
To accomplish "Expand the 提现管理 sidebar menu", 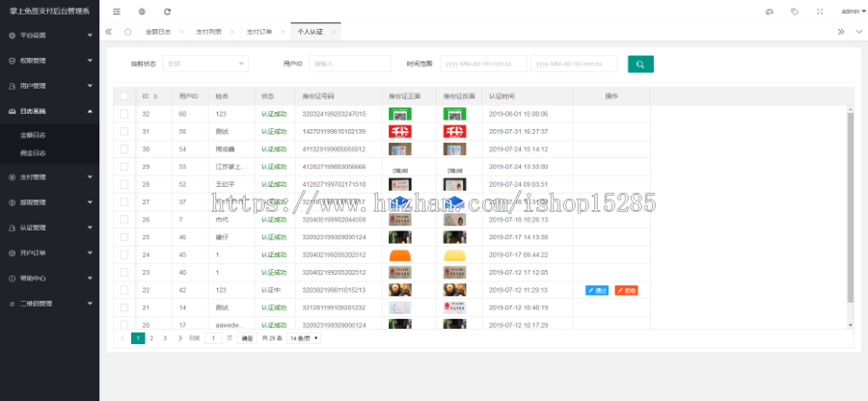I will [50, 202].
